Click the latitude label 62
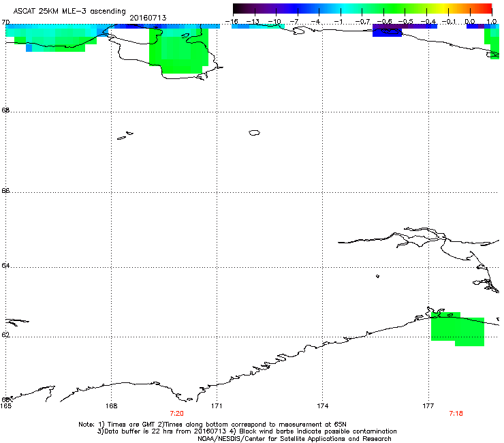Viewport: 504px width, 443px height. (5, 335)
